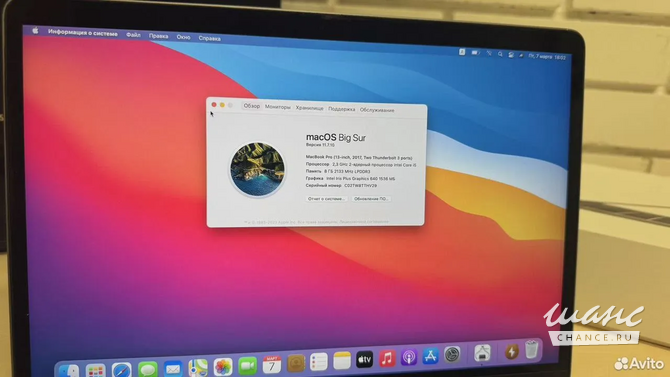Open the Mail app in dock

pos(173,368)
